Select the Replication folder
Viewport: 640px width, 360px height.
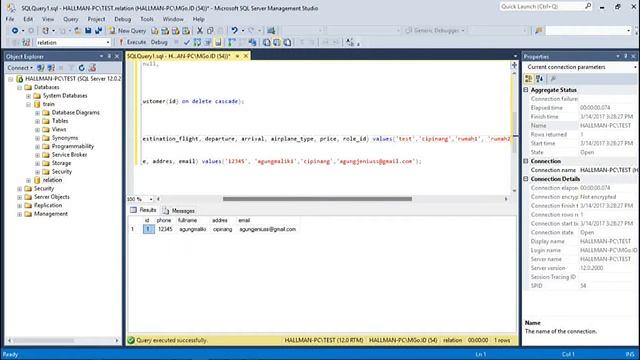pos(48,205)
